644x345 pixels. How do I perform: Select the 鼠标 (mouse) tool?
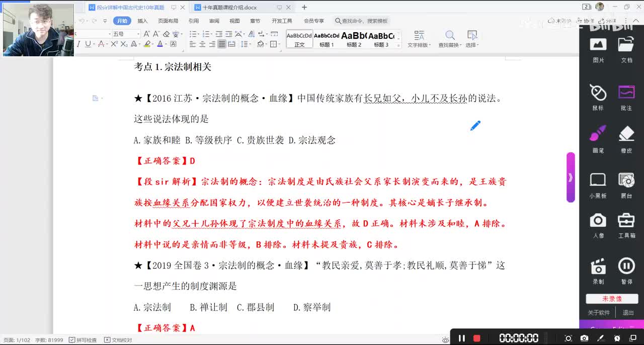click(598, 98)
